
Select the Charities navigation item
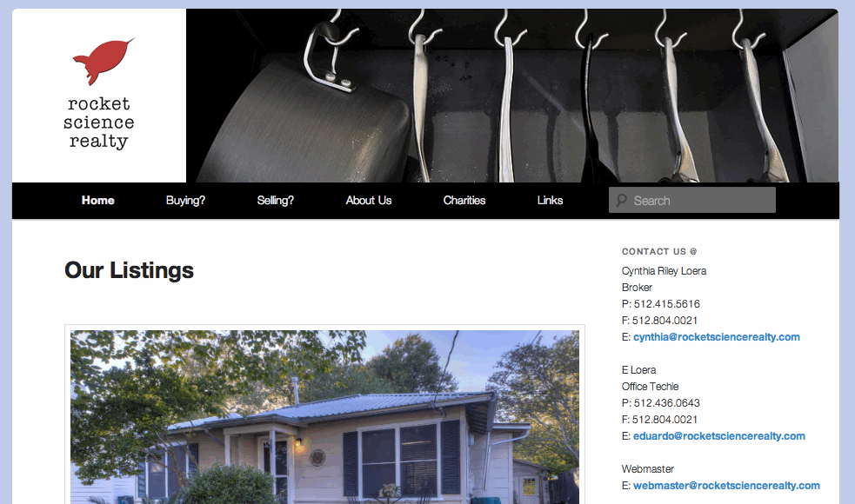click(464, 201)
